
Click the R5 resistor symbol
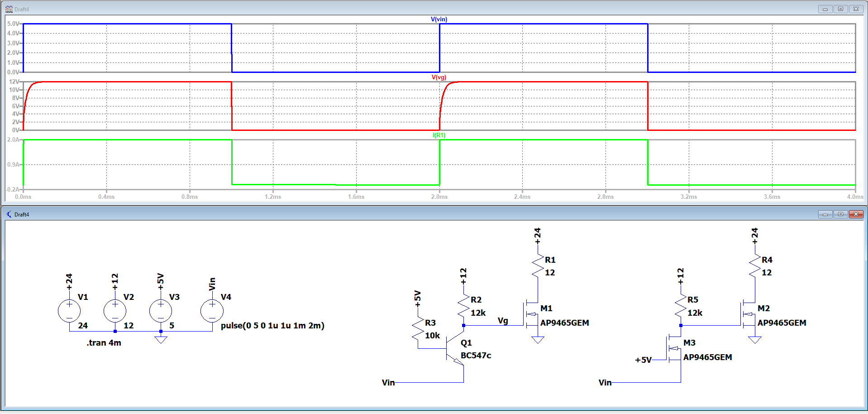681,306
